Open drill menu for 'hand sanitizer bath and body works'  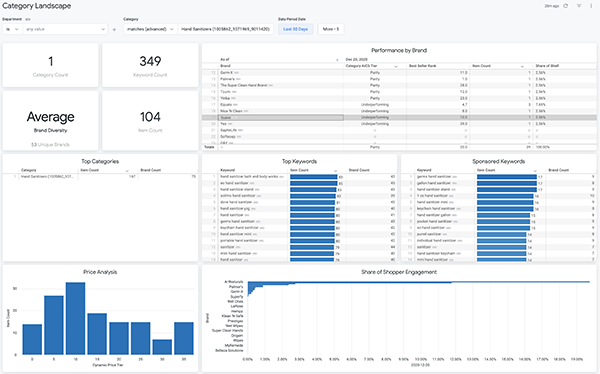[282, 177]
